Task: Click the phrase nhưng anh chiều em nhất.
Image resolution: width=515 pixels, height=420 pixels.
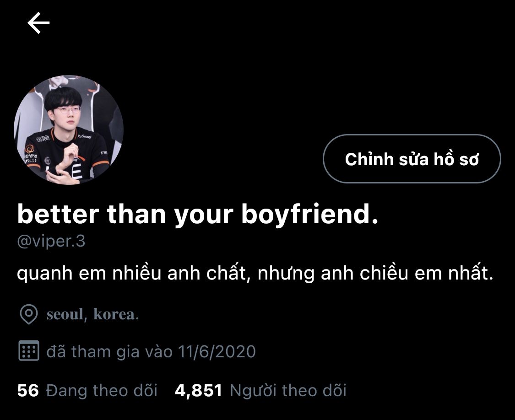Action: [x=375, y=273]
